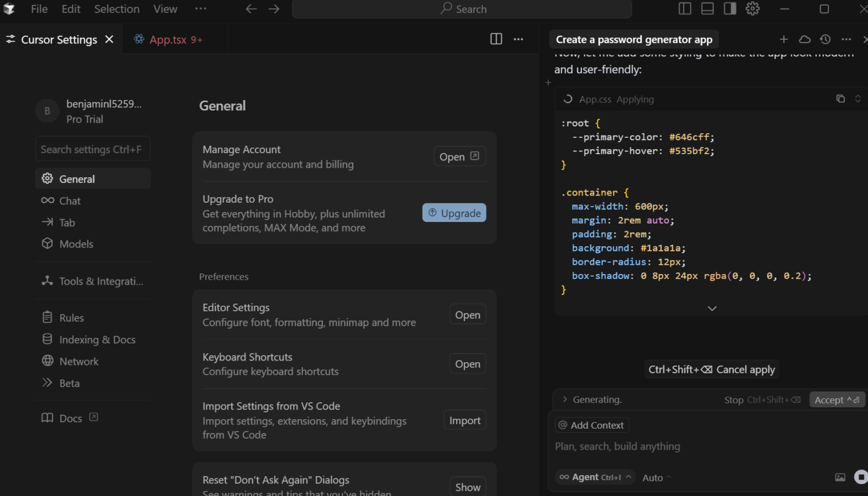Click the Add Context @ icon
868x496 pixels.
pos(563,425)
